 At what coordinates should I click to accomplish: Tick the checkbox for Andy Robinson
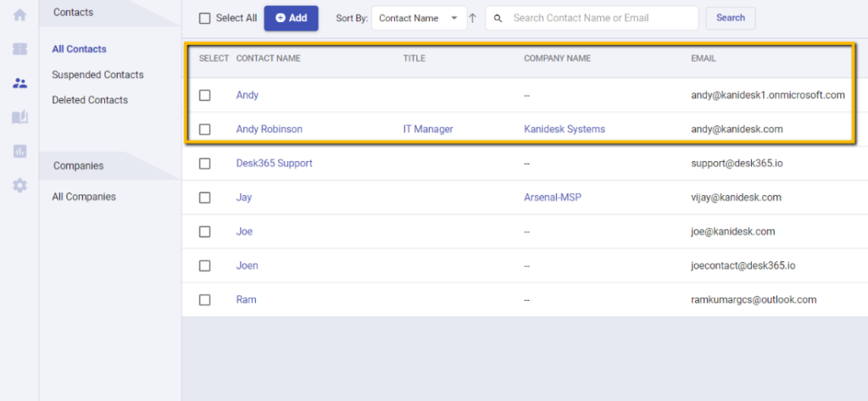(205, 130)
